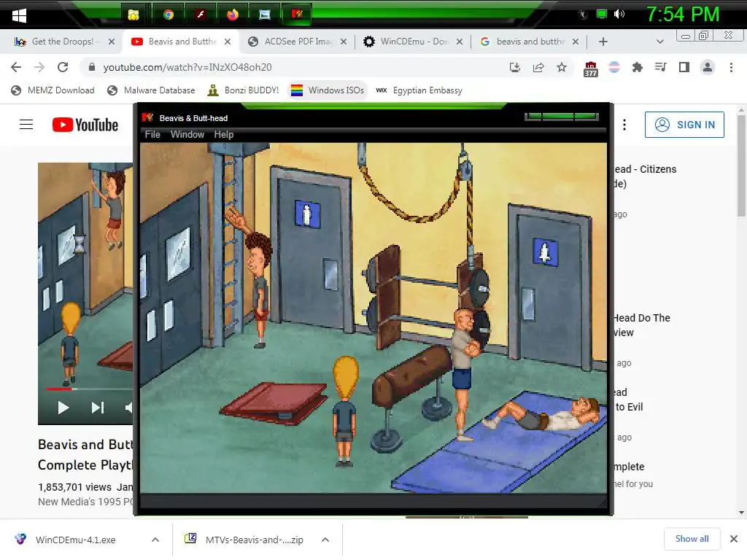Open the game's File menu
The image size is (747, 560).
[x=152, y=135]
